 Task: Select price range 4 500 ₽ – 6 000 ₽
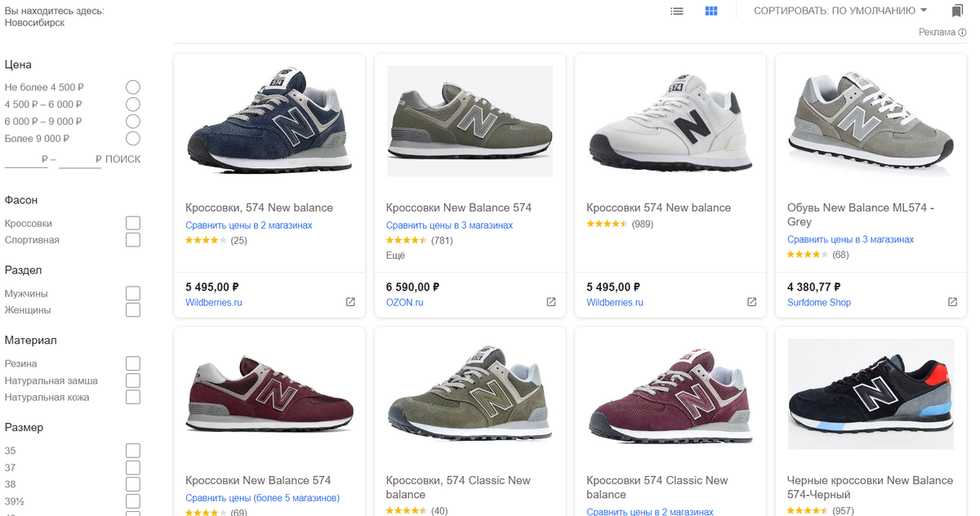[x=133, y=105]
